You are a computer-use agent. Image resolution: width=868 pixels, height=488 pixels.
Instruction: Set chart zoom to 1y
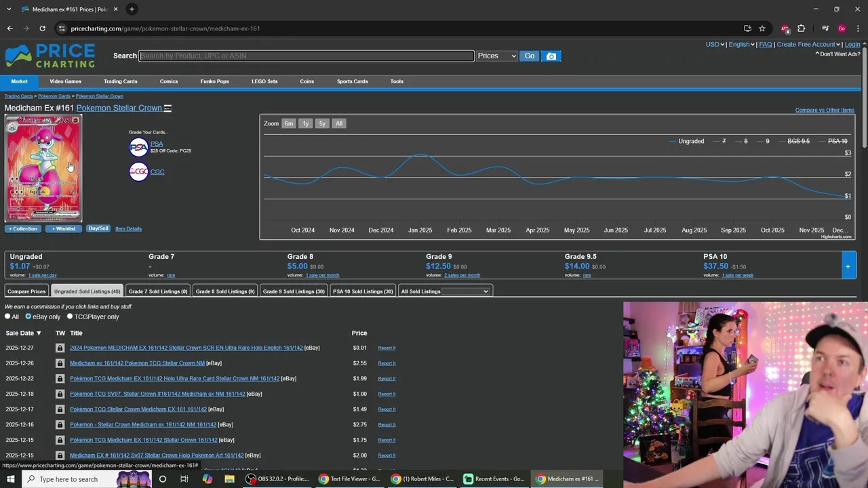[x=305, y=123]
